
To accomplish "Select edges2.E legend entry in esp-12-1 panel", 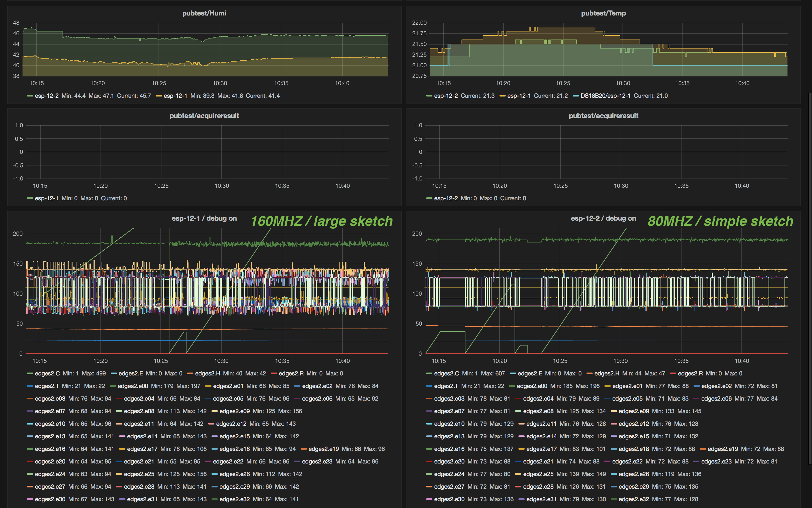I will [131, 373].
